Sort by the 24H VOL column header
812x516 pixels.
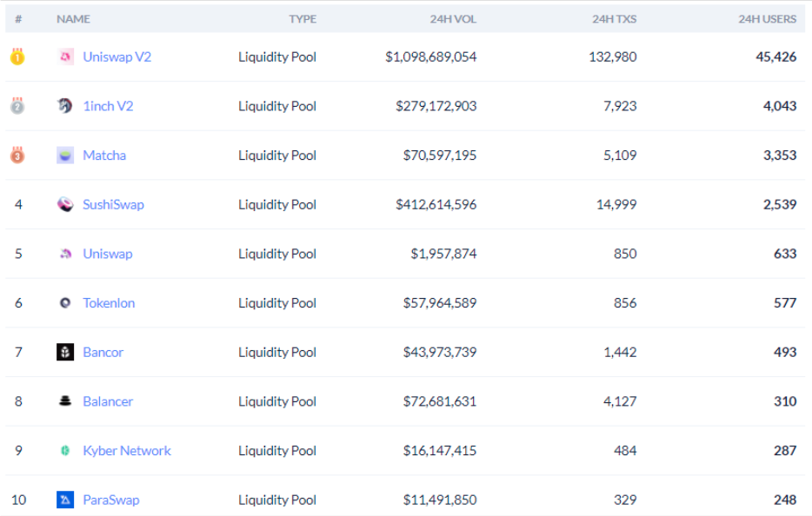453,19
